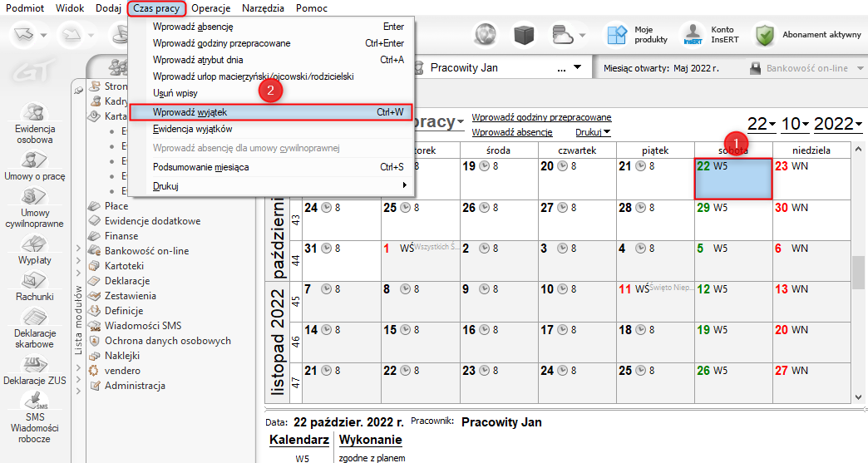Select Deklaracje in module tree
Image resolution: width=868 pixels, height=463 pixels.
click(127, 280)
